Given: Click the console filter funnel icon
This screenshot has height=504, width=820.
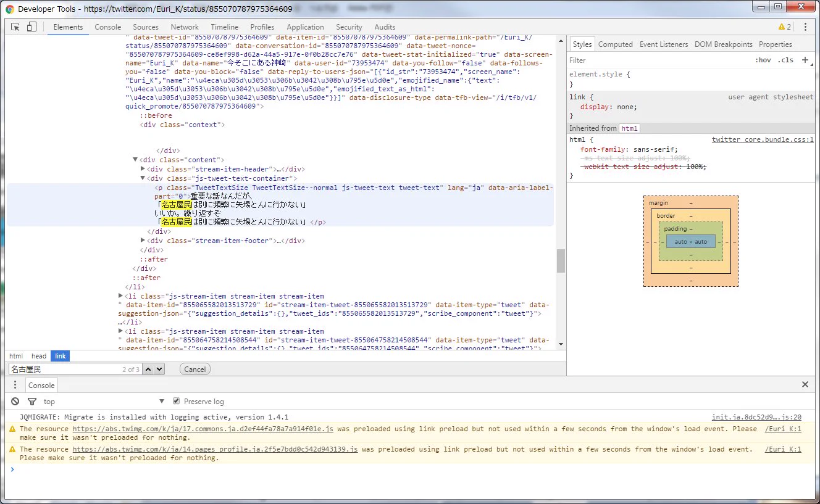Looking at the screenshot, I should [x=31, y=402].
